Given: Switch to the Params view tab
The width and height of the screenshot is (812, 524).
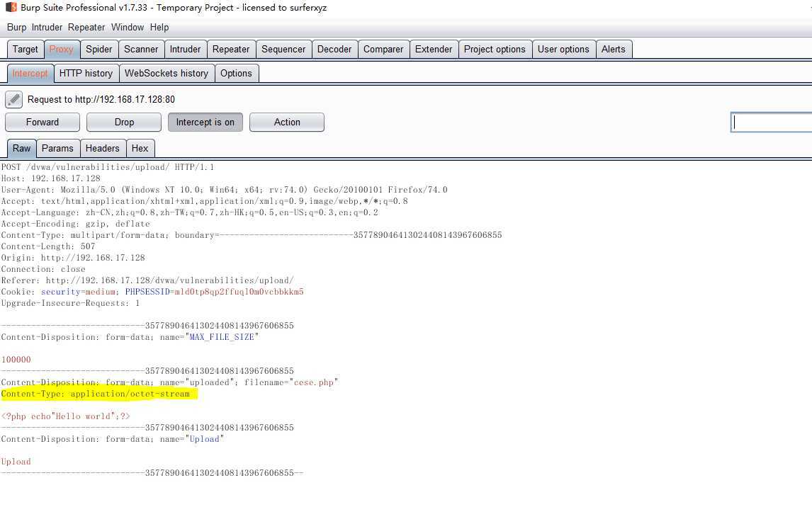Looking at the screenshot, I should coord(57,149).
